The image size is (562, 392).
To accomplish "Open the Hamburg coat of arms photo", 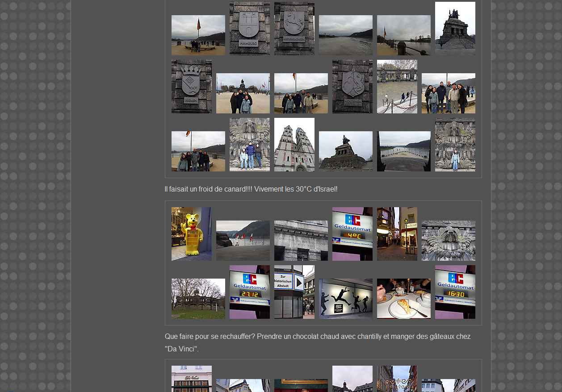I will 249,29.
